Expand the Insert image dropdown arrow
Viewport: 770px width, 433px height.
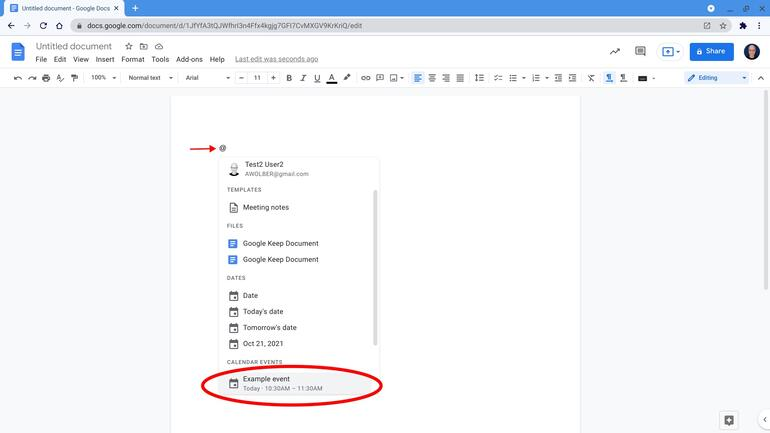coord(402,78)
